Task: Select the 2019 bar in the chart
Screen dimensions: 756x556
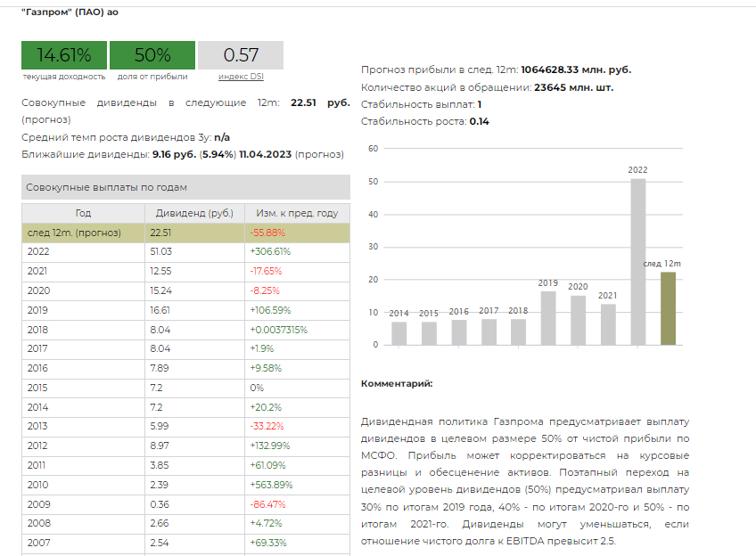Action: click(548, 318)
